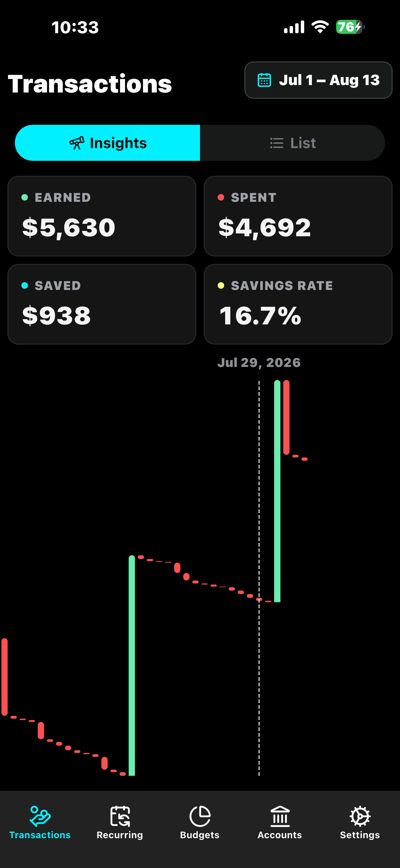The image size is (400, 868).
Task: Open the Recurring calendar icon
Action: [120, 816]
